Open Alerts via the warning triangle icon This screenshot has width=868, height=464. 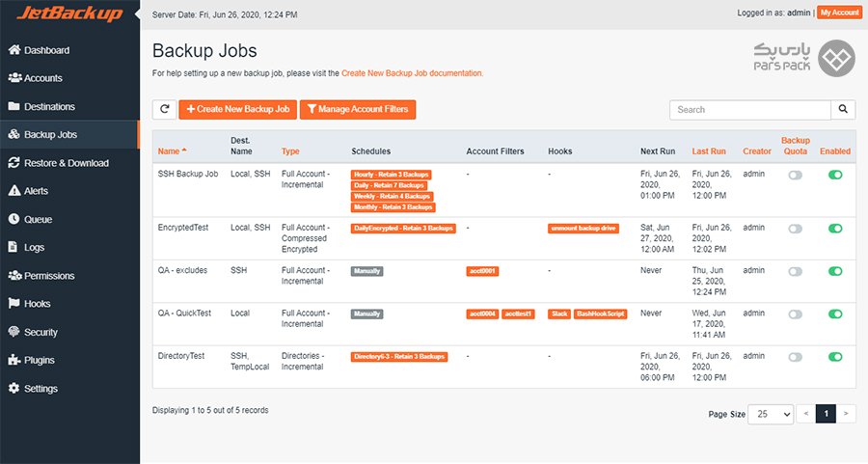14,191
